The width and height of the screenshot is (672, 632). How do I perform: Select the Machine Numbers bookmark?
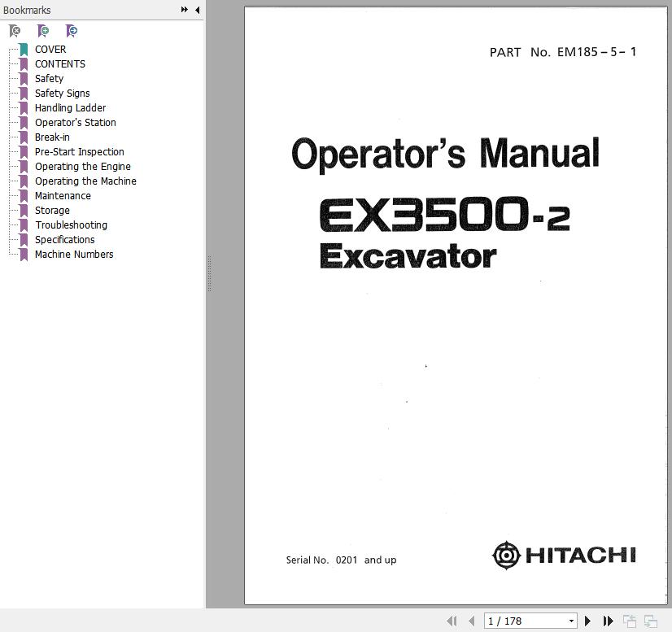[x=74, y=254]
